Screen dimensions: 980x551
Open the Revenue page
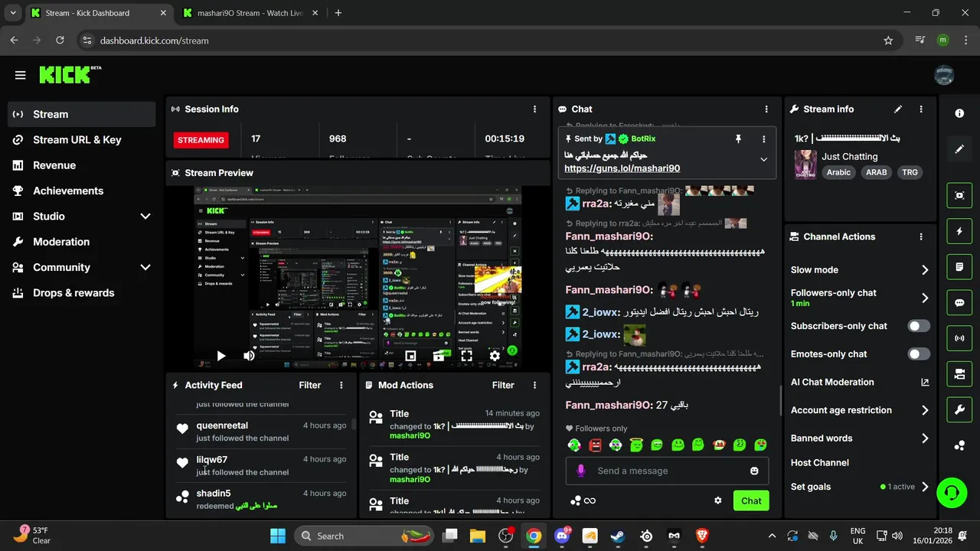[x=82, y=165]
